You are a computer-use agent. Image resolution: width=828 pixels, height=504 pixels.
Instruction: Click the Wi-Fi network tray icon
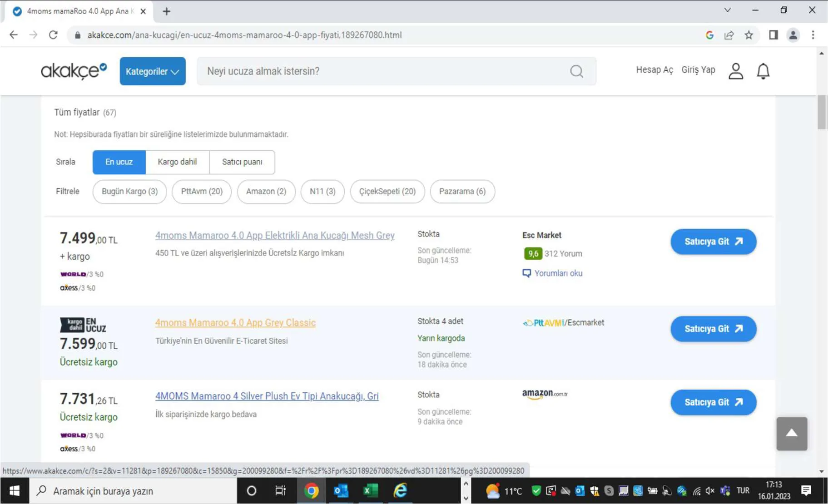coord(696,491)
